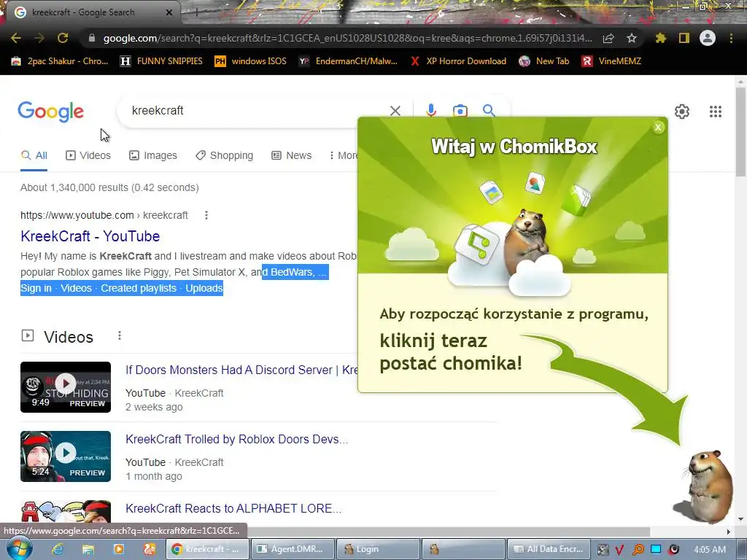Open the share page icon in address bar
747x560 pixels.
(608, 39)
